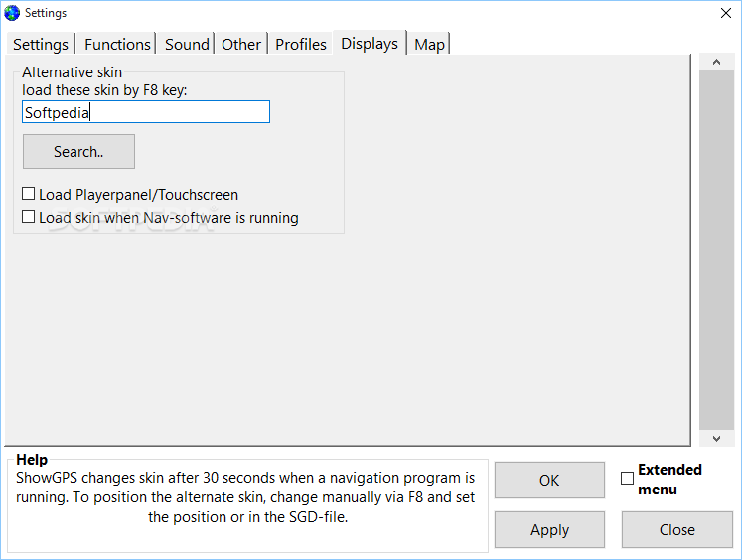Open the Functions tab
Viewport: 742px width, 560px height.
click(x=117, y=45)
